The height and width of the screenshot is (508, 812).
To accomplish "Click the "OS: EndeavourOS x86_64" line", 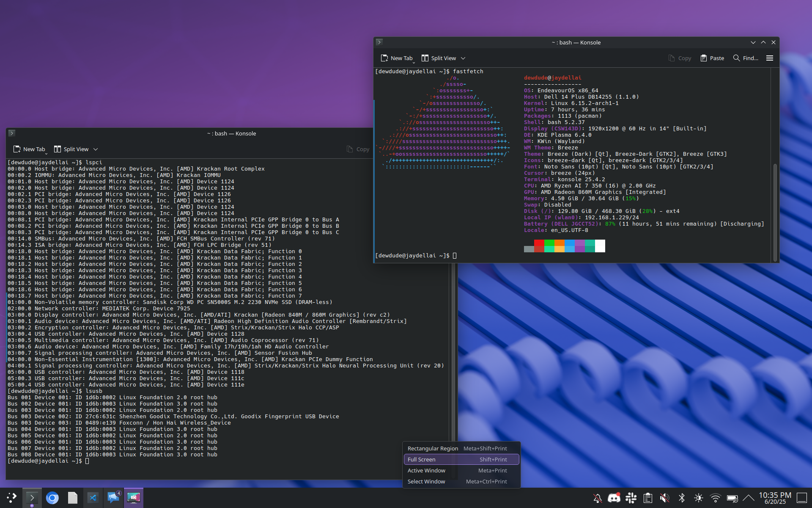I will (561, 90).
